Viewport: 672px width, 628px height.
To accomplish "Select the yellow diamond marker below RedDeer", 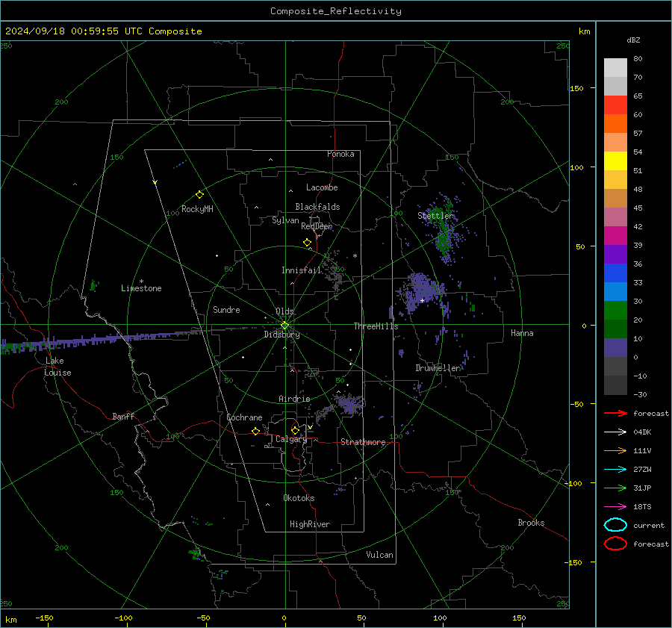I will (307, 243).
